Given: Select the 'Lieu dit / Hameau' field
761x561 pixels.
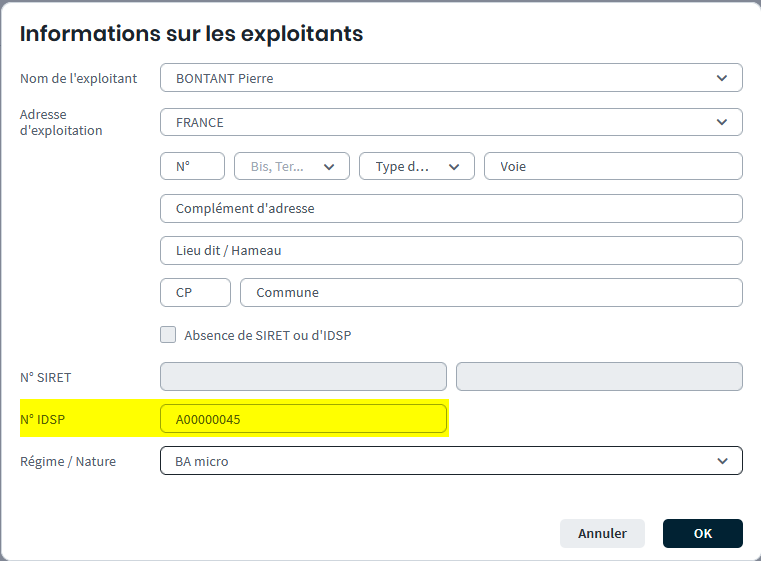Looking at the screenshot, I should click(x=451, y=251).
